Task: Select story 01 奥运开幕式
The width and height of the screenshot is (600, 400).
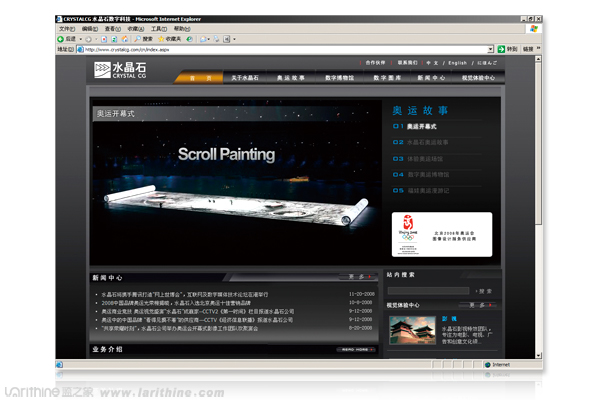Action: pyautogui.click(x=415, y=126)
